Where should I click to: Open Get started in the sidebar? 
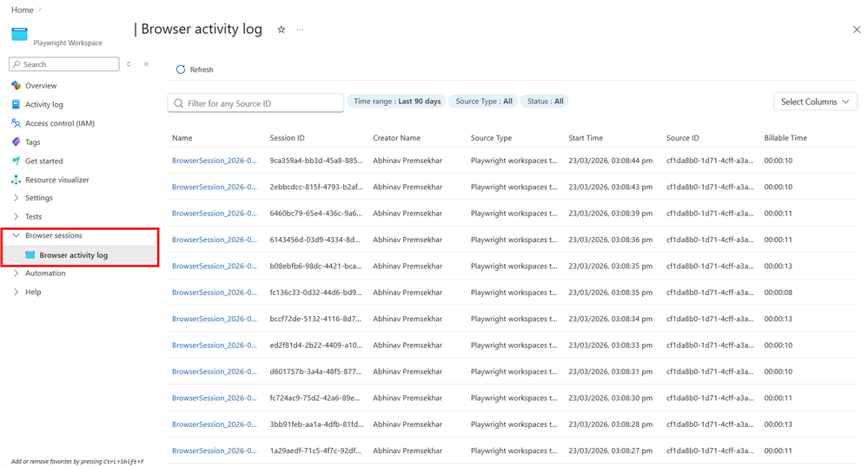click(x=44, y=161)
